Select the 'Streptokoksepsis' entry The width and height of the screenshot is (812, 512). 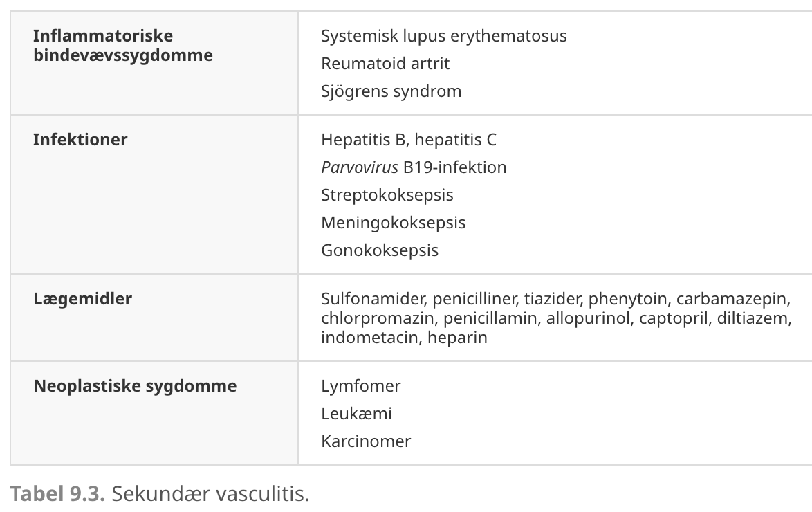click(387, 195)
